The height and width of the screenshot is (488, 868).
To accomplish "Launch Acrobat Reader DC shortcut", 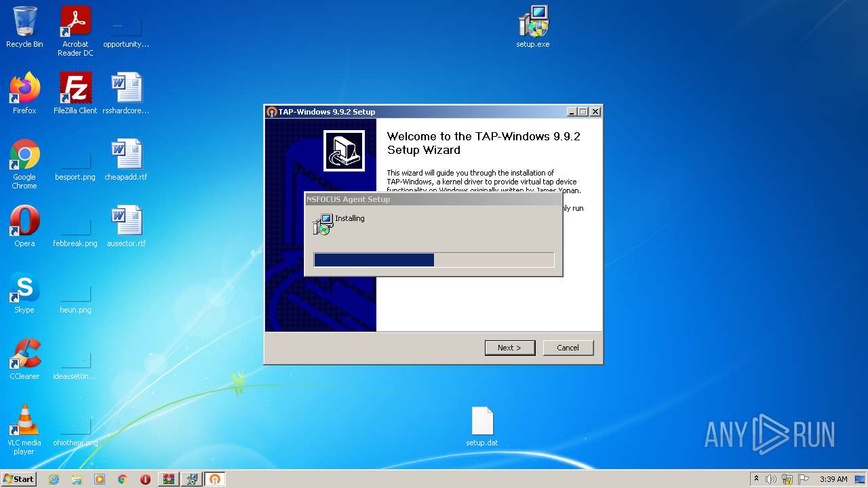I will (75, 31).
